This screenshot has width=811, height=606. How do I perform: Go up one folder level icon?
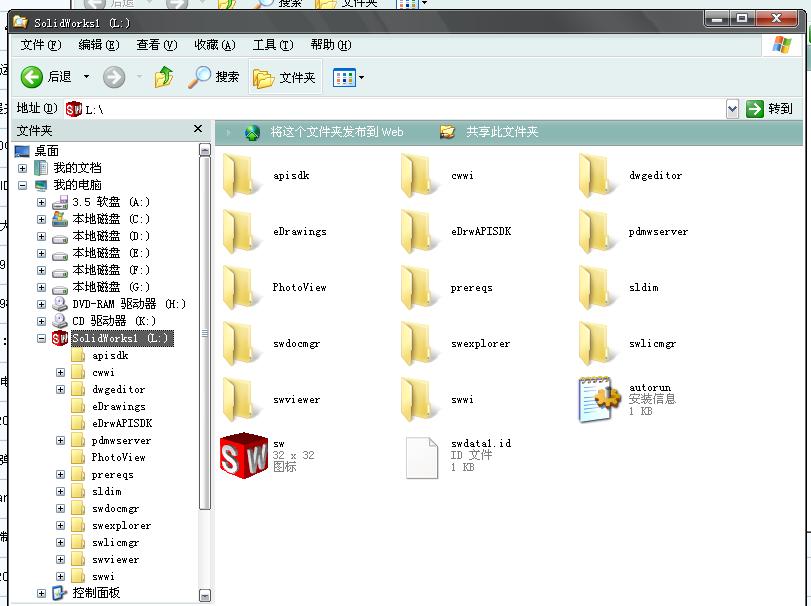[x=164, y=78]
